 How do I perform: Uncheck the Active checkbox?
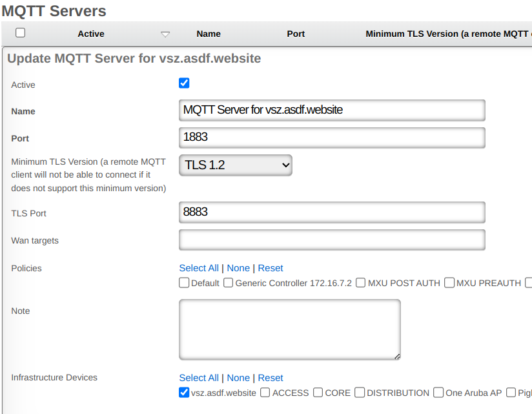(x=184, y=83)
